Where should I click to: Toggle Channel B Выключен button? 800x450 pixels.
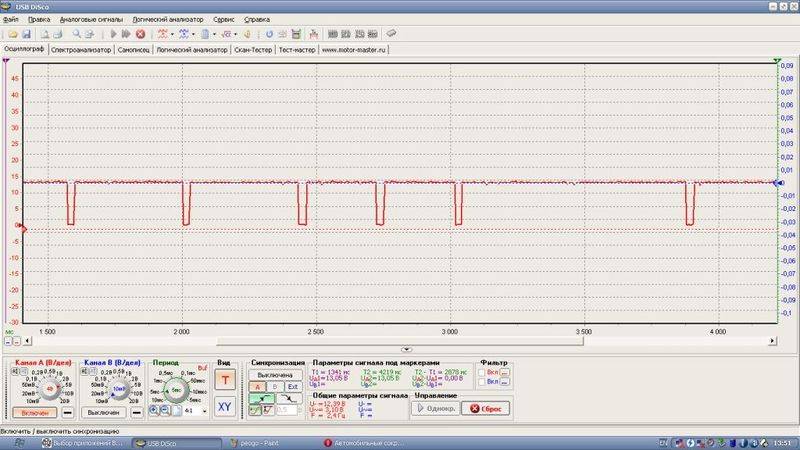(104, 411)
